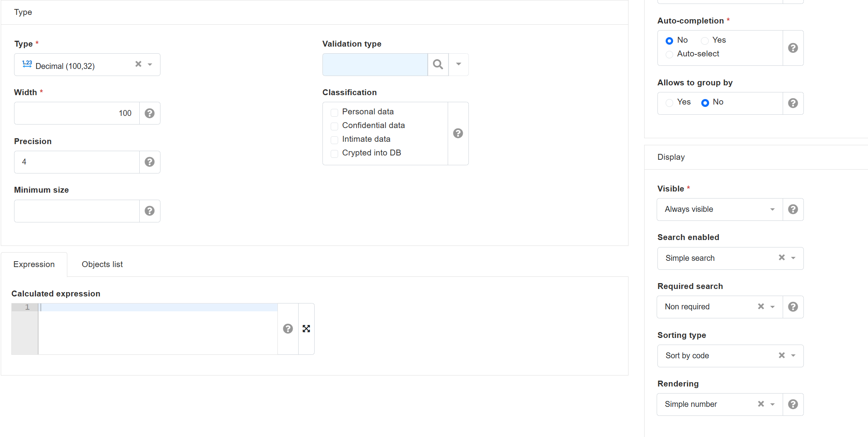
Task: Enable the Crypted into DB checkbox
Action: click(x=335, y=154)
